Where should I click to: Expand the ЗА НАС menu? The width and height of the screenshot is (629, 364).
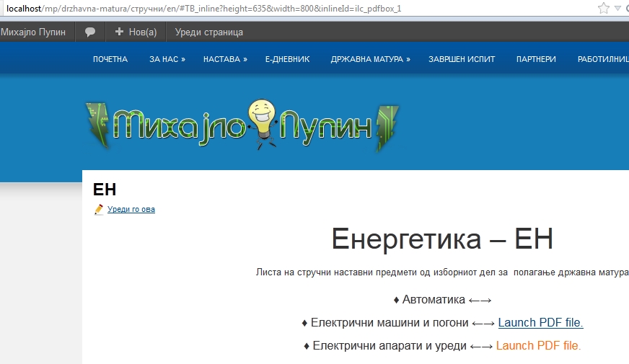point(167,60)
